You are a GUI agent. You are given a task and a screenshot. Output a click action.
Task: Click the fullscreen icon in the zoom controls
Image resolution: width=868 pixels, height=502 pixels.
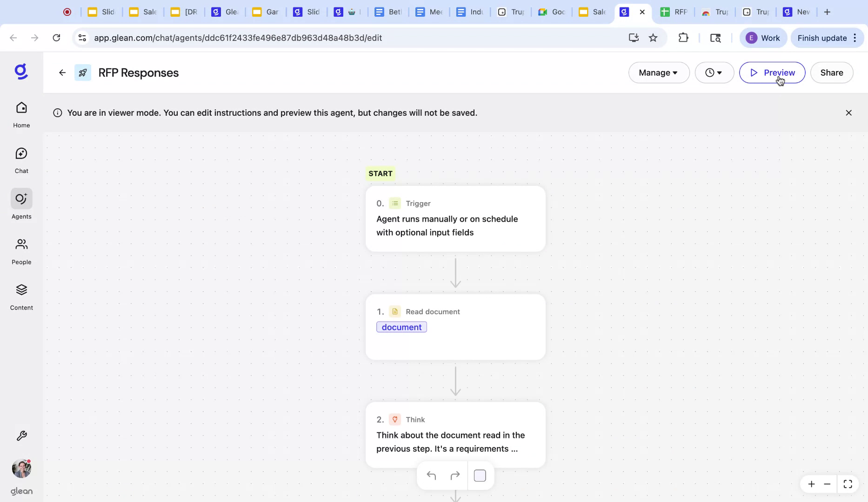point(848,484)
